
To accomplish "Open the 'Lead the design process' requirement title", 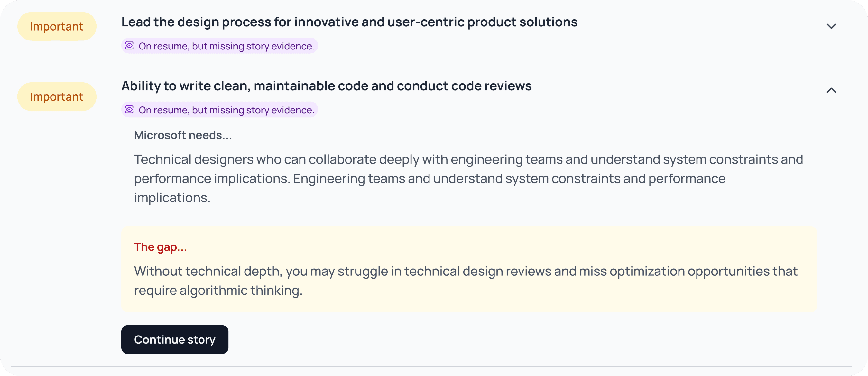I will click(349, 22).
